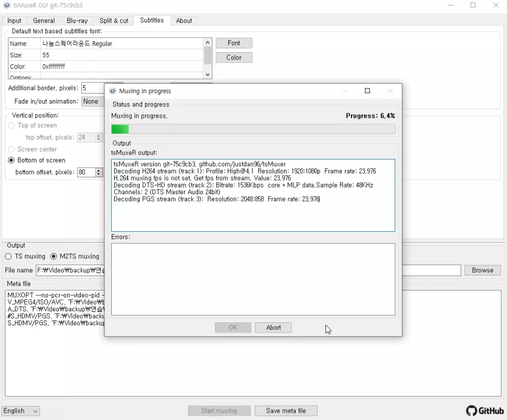Open the GitHub logo link
507x420 pixels.
485,411
